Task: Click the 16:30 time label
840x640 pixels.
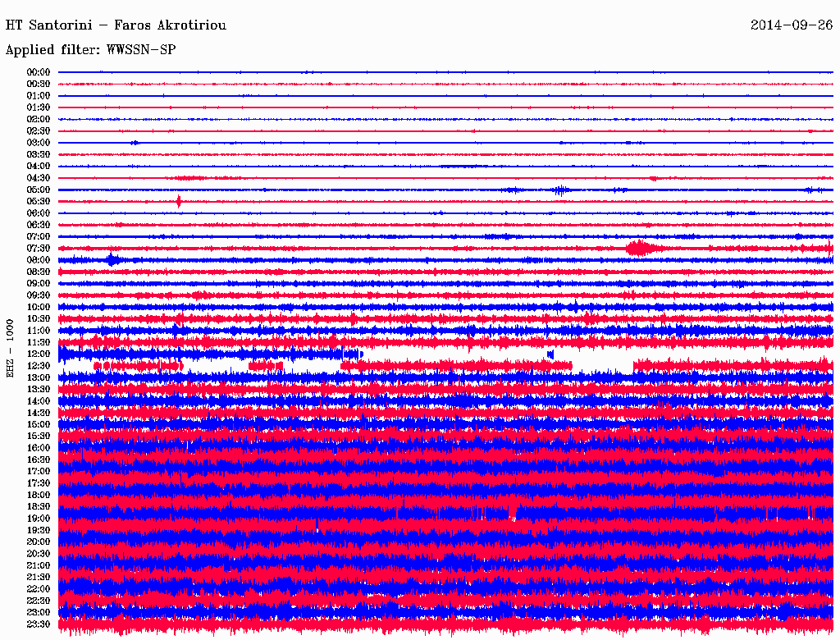Action: [x=38, y=460]
